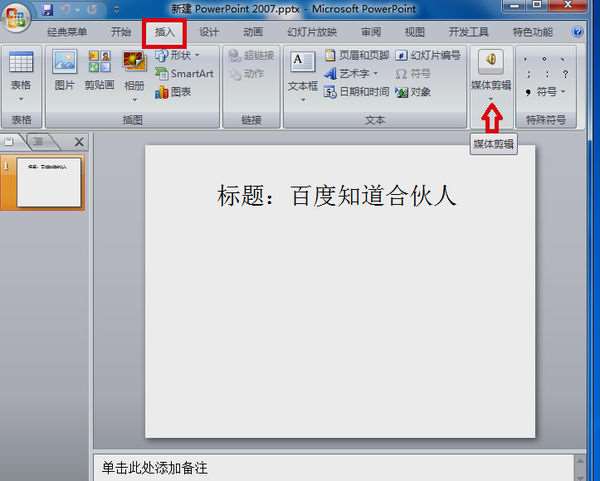Open the 特殊符号 符号 dropdown
Image resolution: width=600 pixels, height=481 pixels.
546,92
